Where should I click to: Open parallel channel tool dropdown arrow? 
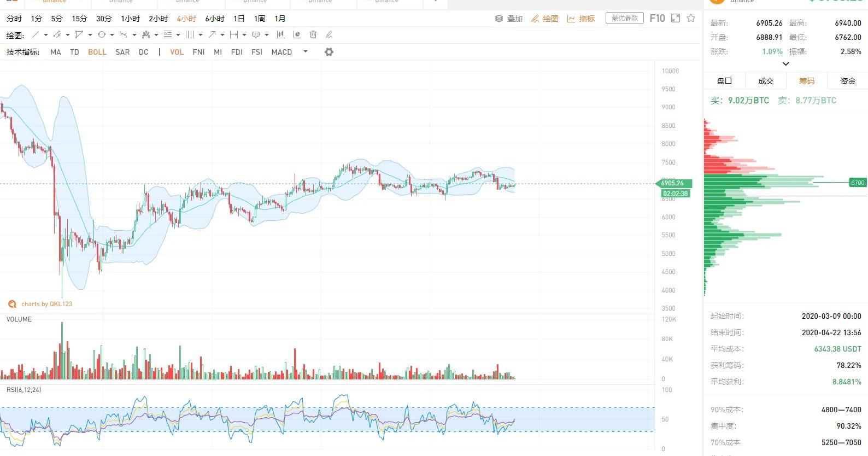(x=67, y=35)
